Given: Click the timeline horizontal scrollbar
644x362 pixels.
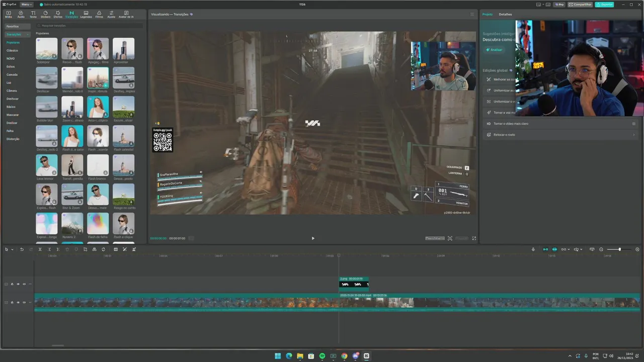Looking at the screenshot, I should click(58, 345).
